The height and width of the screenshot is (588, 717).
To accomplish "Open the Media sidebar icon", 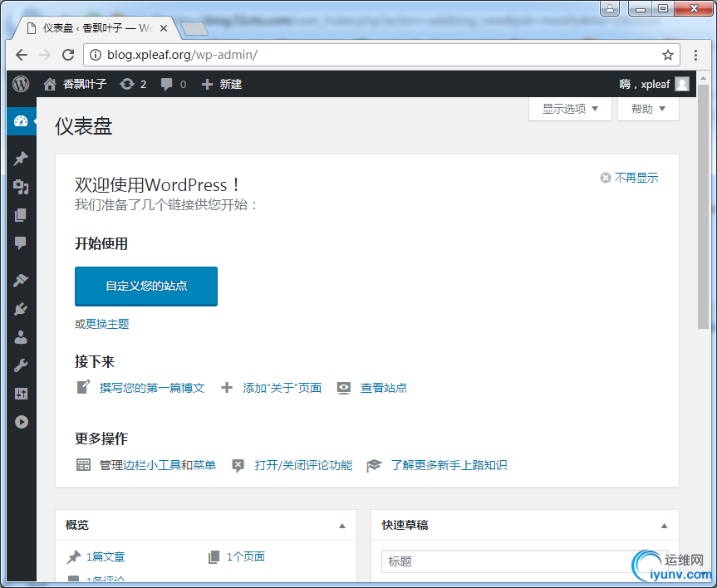I will click(x=21, y=187).
